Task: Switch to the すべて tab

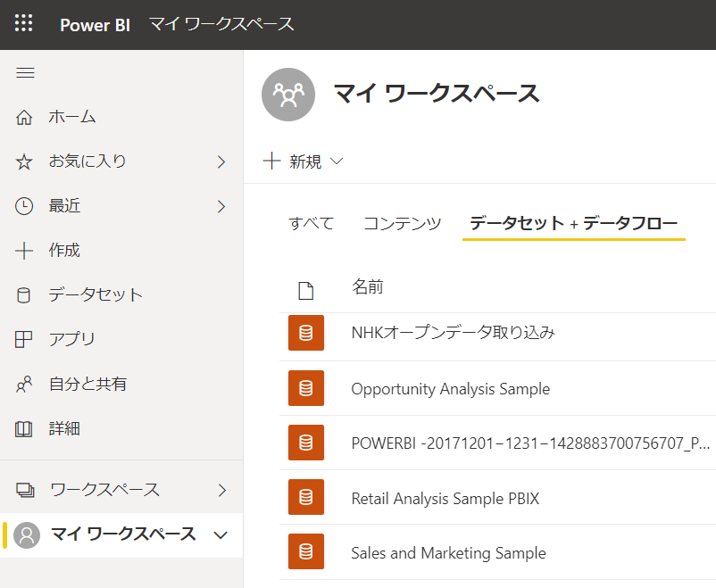Action: click(311, 222)
